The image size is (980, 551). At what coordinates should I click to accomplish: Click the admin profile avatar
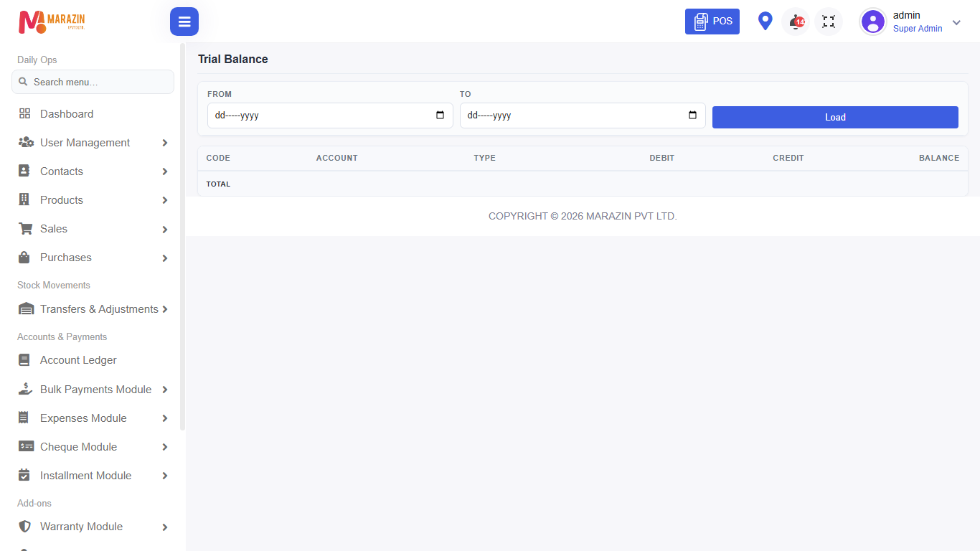click(x=873, y=22)
